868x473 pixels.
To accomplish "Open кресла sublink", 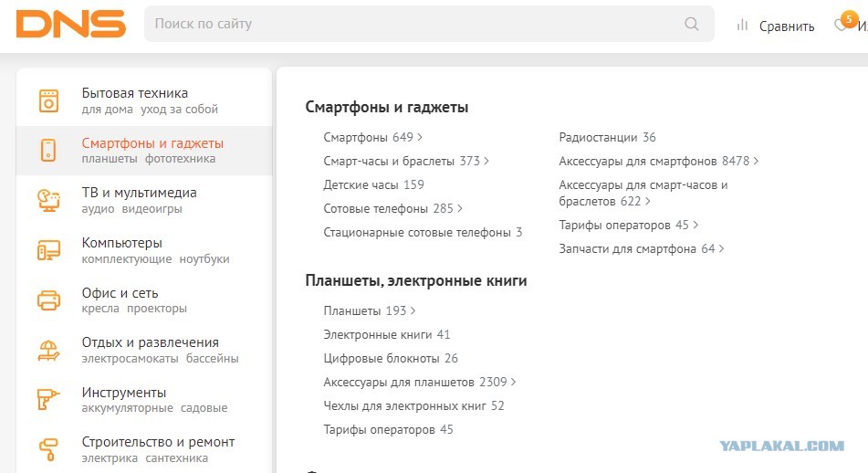I will 100,308.
